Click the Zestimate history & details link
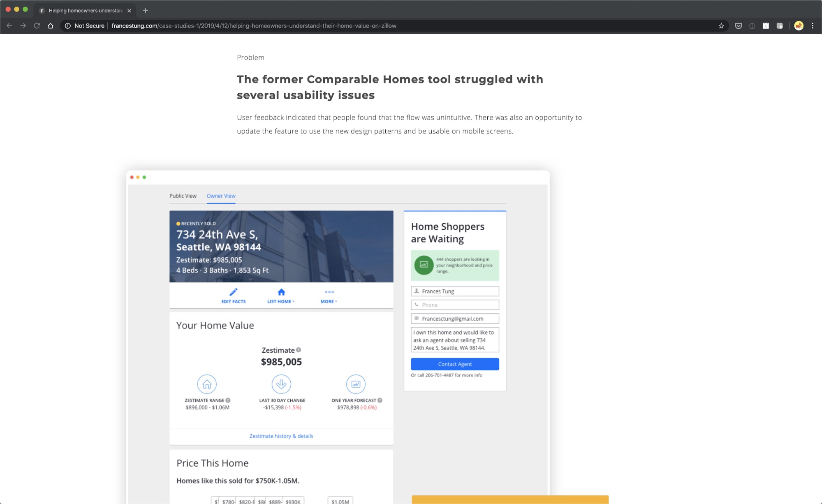 coord(282,435)
